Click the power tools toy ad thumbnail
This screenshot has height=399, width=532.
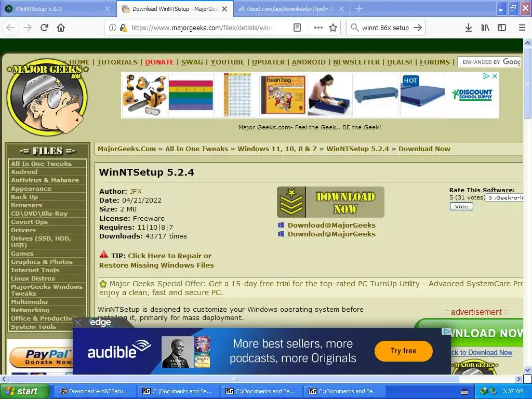click(x=144, y=95)
